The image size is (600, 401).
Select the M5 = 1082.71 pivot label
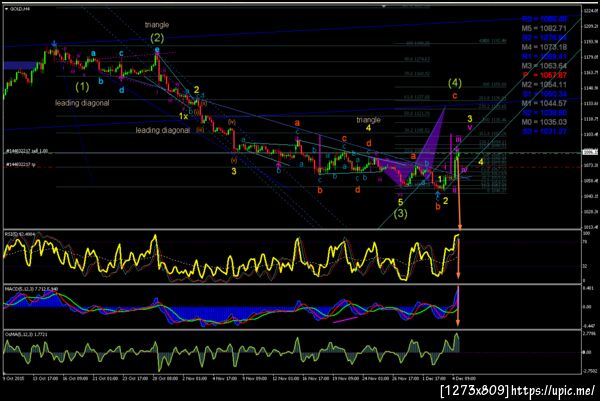click(x=544, y=28)
